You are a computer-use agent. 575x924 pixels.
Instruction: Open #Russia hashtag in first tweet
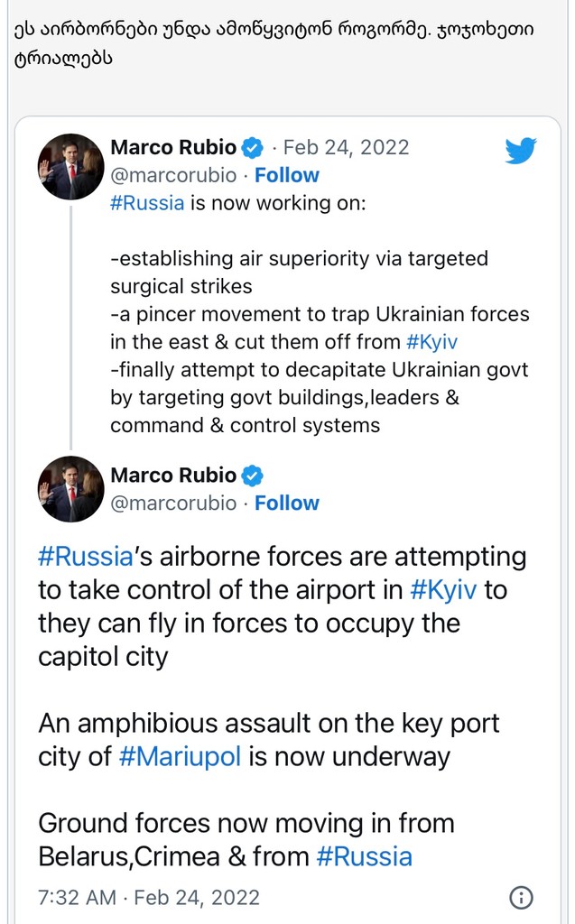147,203
